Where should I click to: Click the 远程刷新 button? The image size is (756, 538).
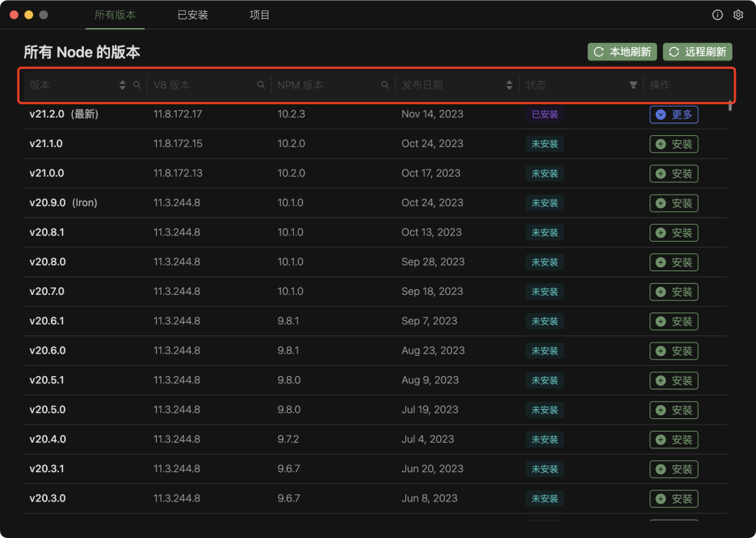(697, 52)
